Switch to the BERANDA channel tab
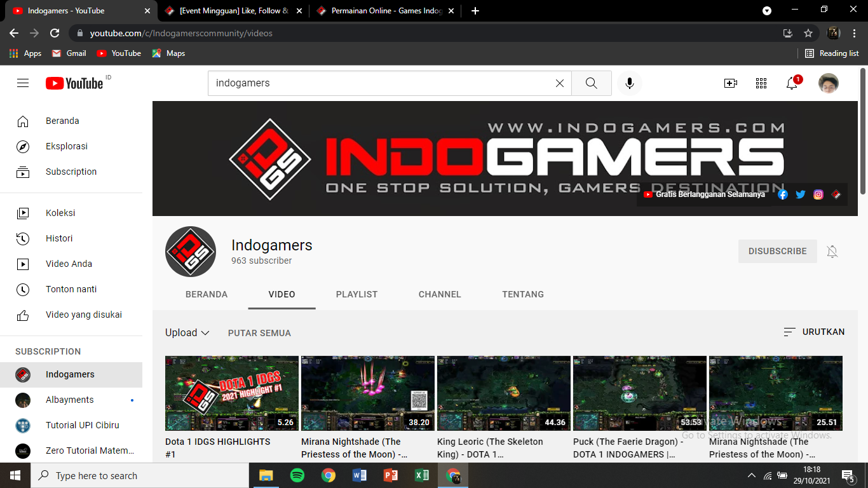 click(207, 294)
